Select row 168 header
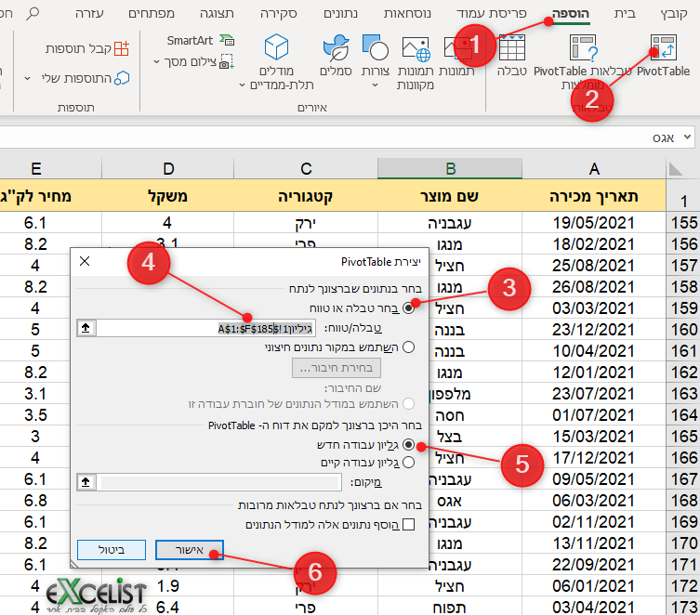Image resolution: width=700 pixels, height=615 pixels. coord(683,501)
